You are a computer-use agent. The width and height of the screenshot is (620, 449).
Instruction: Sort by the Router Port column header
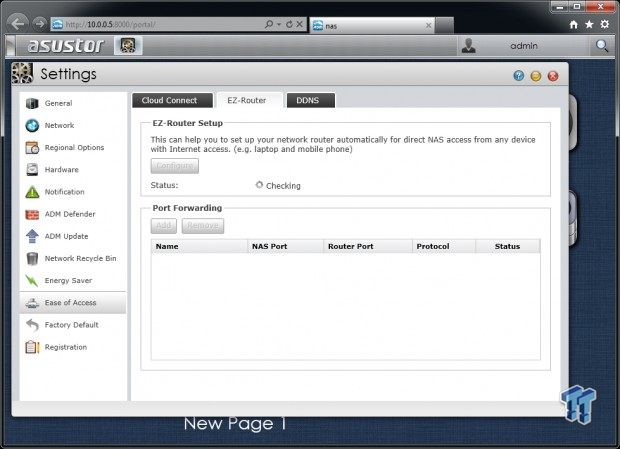click(x=368, y=246)
